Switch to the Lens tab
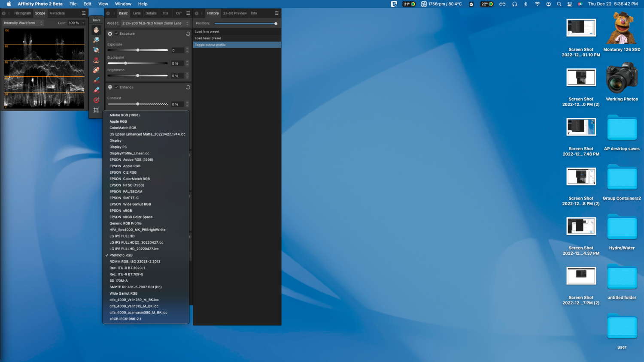Viewport: 644px width, 362px height. 137,13
